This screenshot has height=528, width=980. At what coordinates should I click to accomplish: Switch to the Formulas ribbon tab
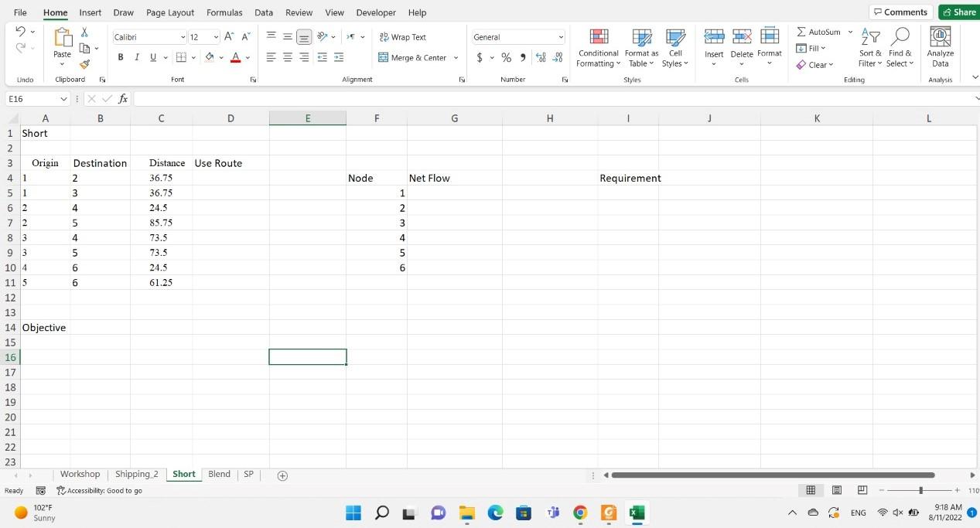224,12
